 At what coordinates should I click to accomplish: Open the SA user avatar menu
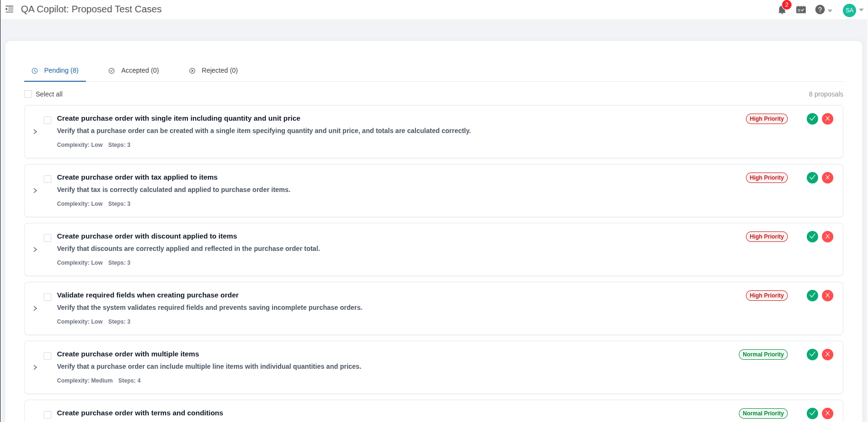pos(849,10)
